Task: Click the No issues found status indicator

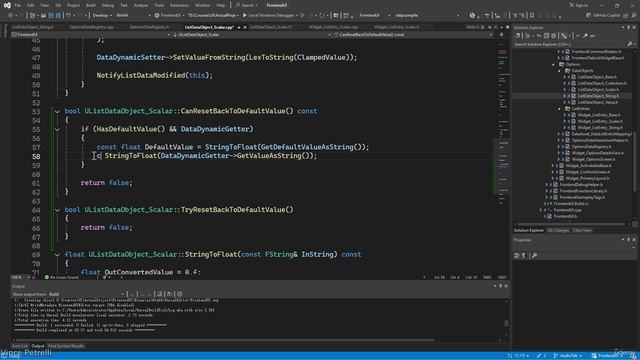Action: coord(61,278)
